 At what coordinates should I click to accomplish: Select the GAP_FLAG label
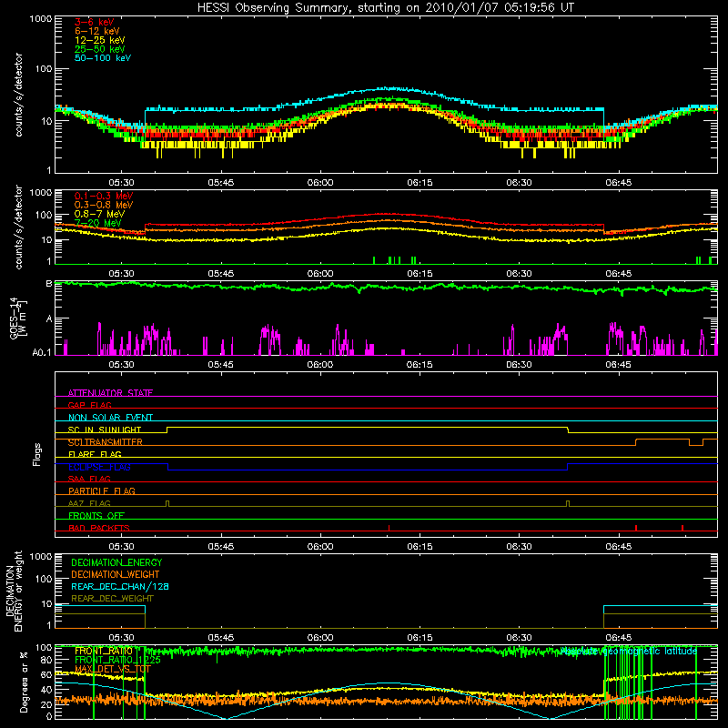click(x=89, y=405)
